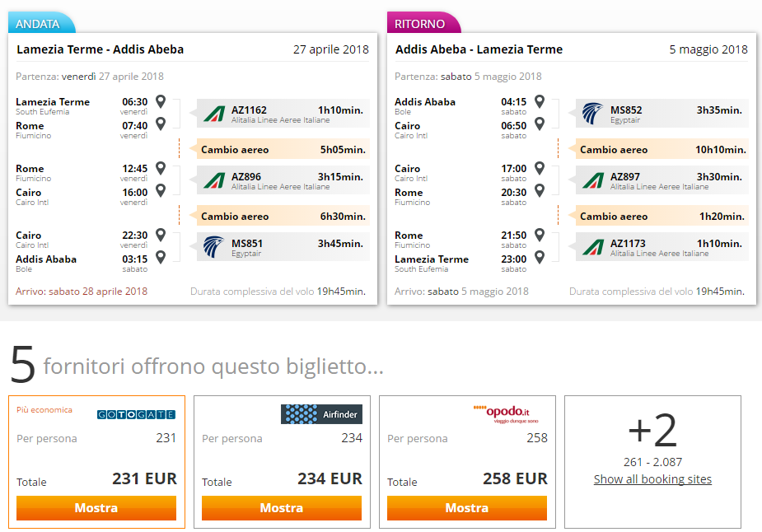Click the 258 EUR total price

515,478
